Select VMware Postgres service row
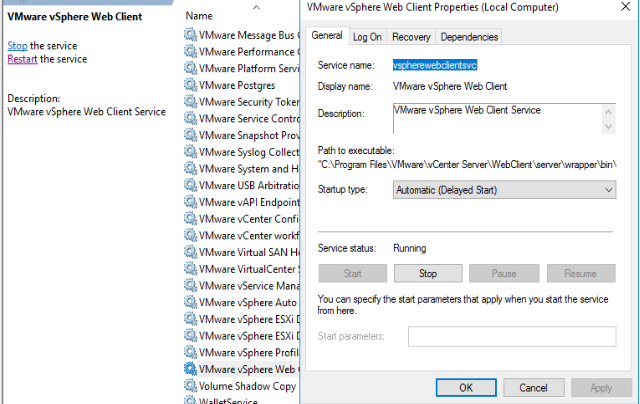The width and height of the screenshot is (640, 404). coord(237,85)
